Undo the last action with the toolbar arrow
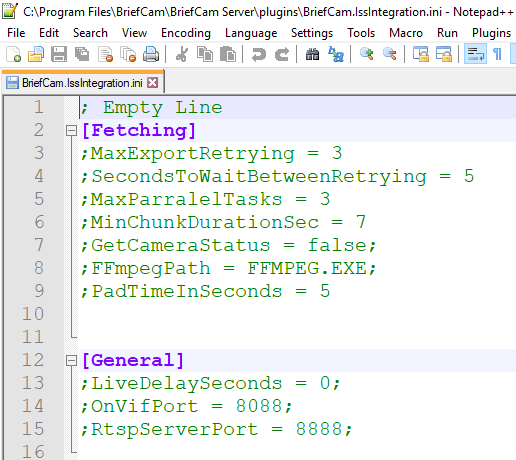 tap(259, 54)
